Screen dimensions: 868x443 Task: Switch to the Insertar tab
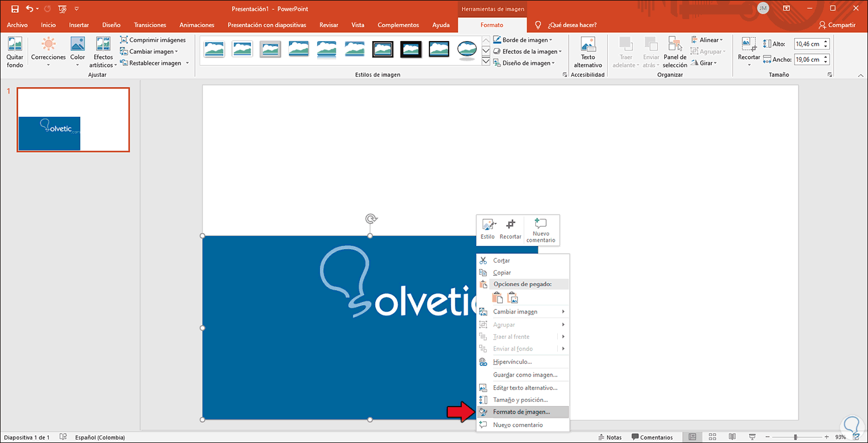pos(79,25)
